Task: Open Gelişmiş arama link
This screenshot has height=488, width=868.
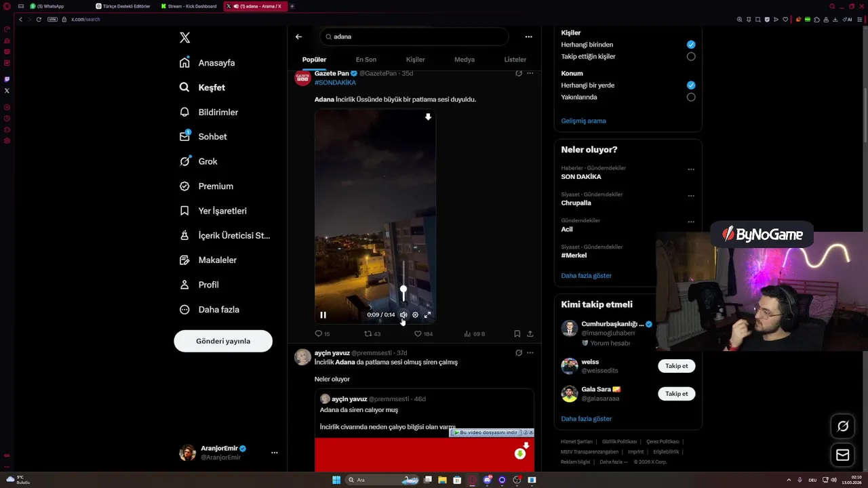Action: coord(583,121)
